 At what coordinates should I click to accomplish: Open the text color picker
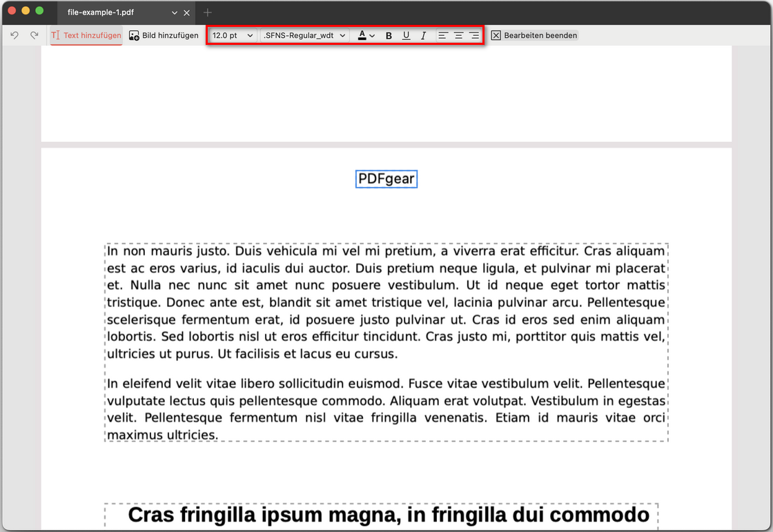pyautogui.click(x=366, y=35)
